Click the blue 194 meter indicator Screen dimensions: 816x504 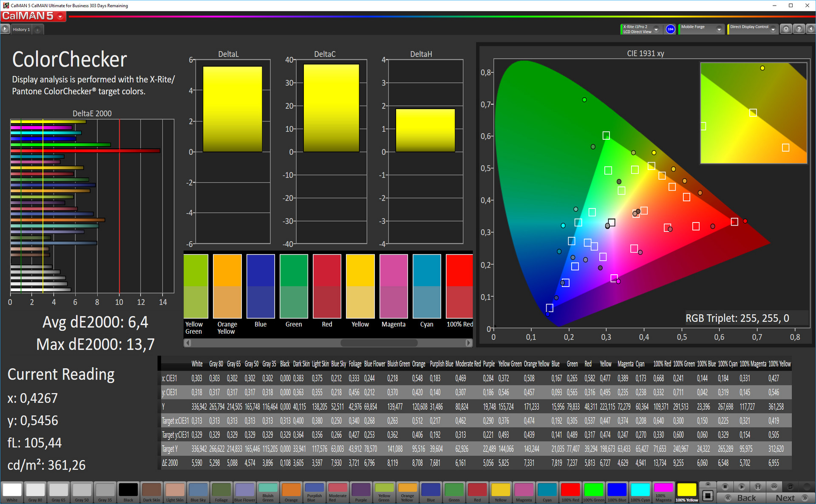click(670, 29)
